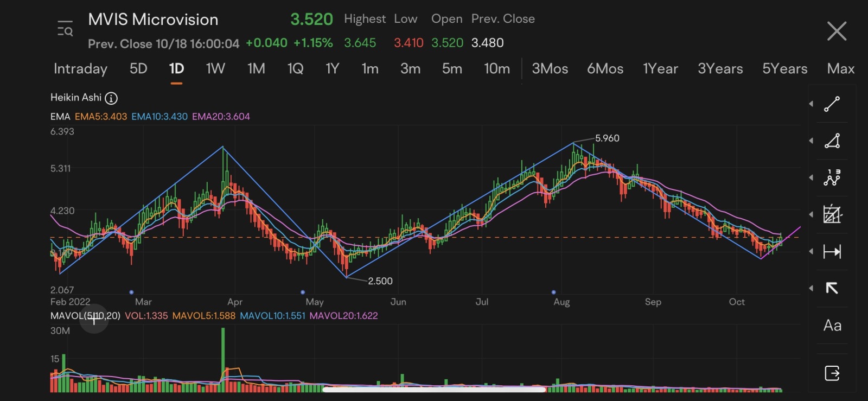Select the 1D timeframe tab
This screenshot has height=401, width=868.
(176, 68)
